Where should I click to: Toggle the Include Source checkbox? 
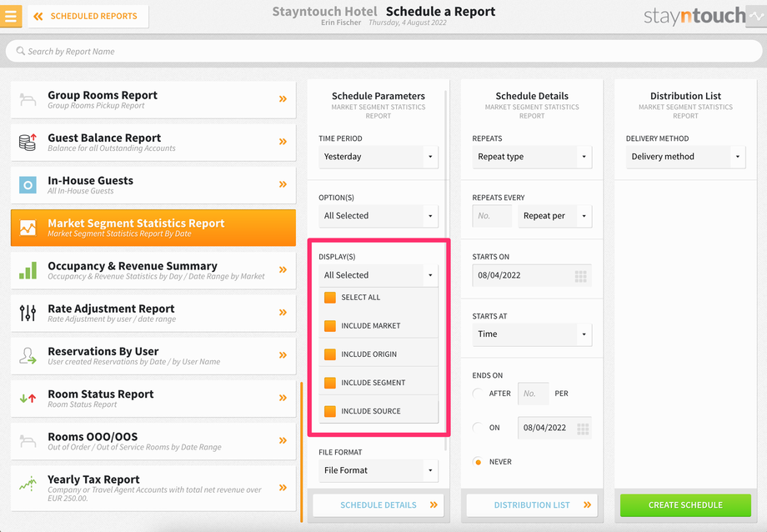(330, 411)
